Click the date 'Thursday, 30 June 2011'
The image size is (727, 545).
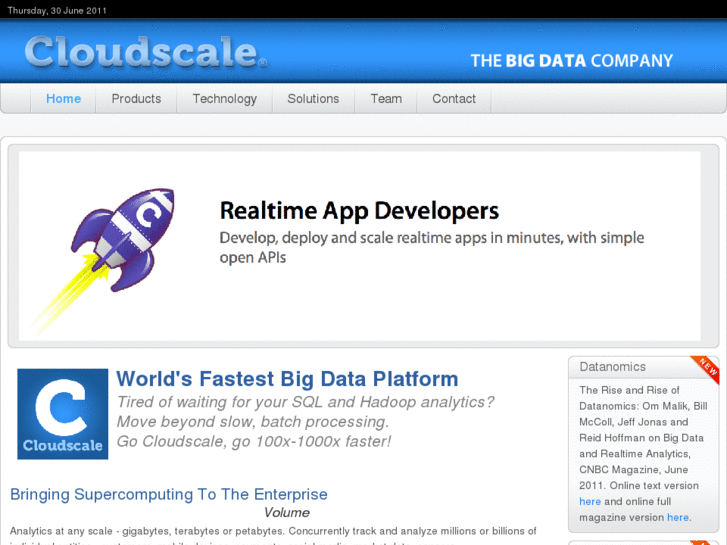(57, 10)
